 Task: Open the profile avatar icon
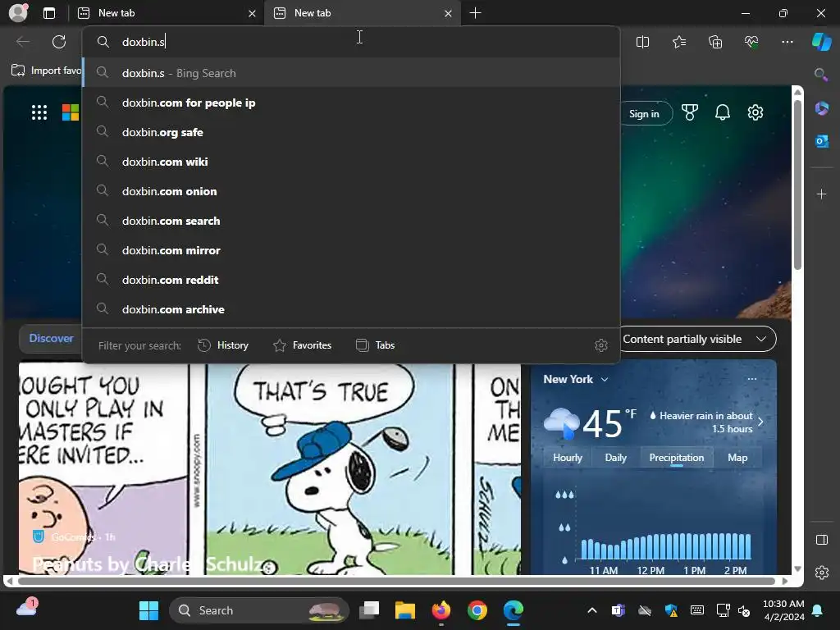pos(18,13)
